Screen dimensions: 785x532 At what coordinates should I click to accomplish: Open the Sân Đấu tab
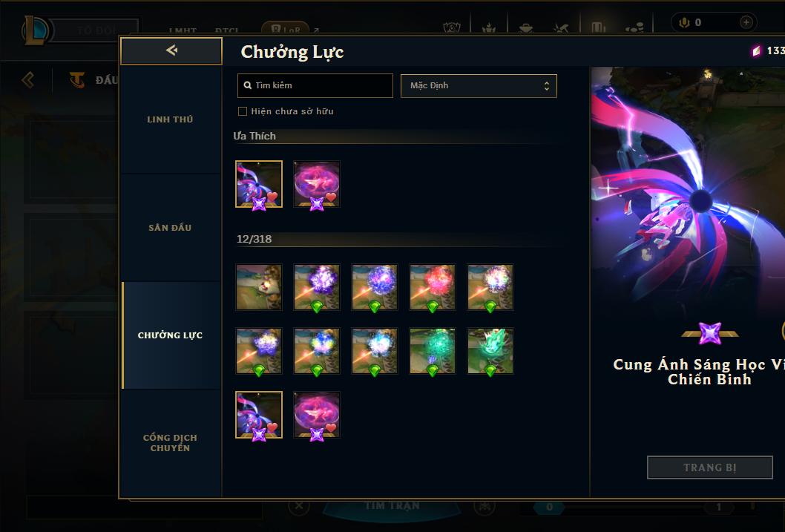point(170,228)
